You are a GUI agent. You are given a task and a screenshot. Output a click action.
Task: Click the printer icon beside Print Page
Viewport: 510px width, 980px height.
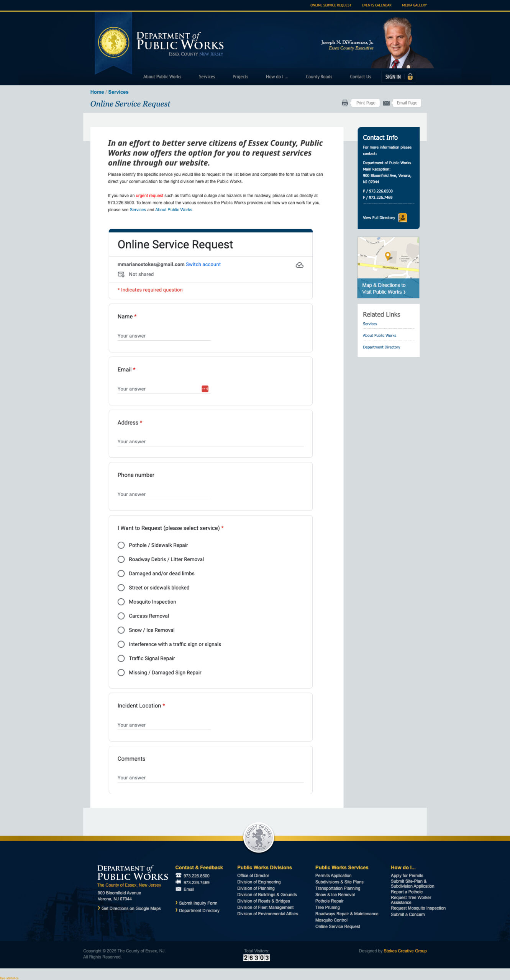click(x=345, y=103)
